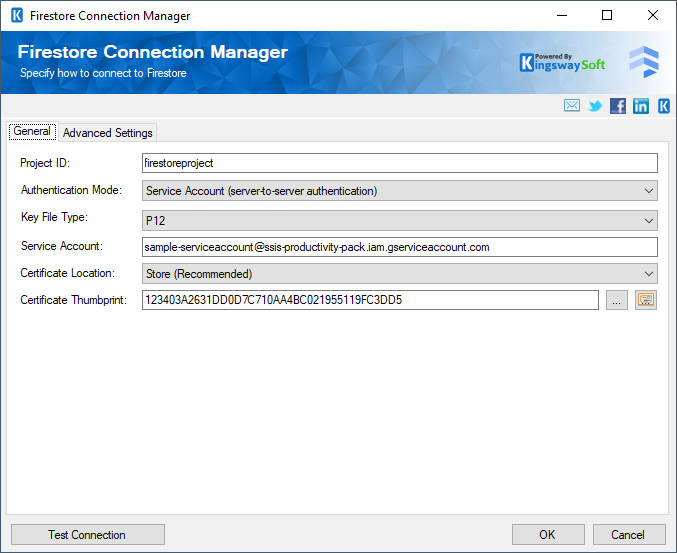Click the KingswaySoft logo in the banner
677x553 pixels.
563,63
